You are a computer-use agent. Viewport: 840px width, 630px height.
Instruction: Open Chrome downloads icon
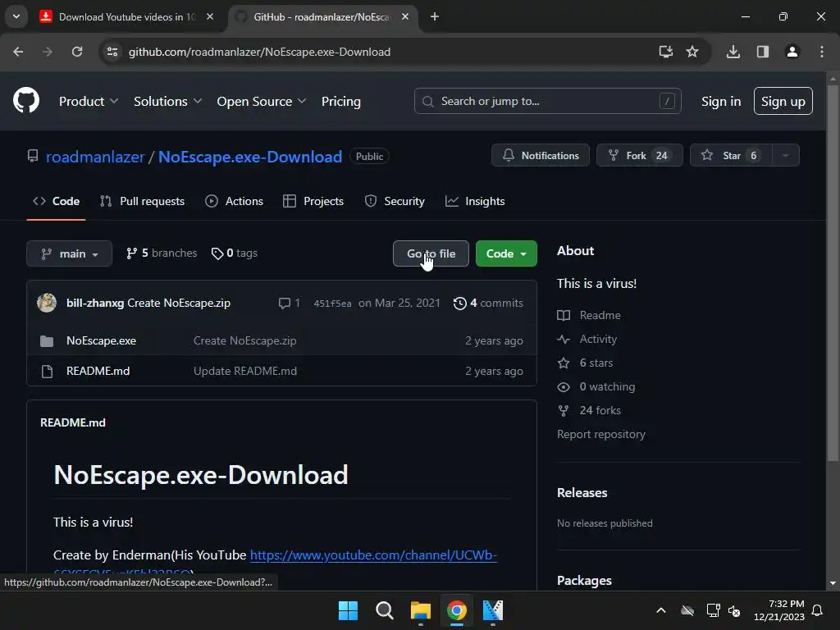point(733,52)
